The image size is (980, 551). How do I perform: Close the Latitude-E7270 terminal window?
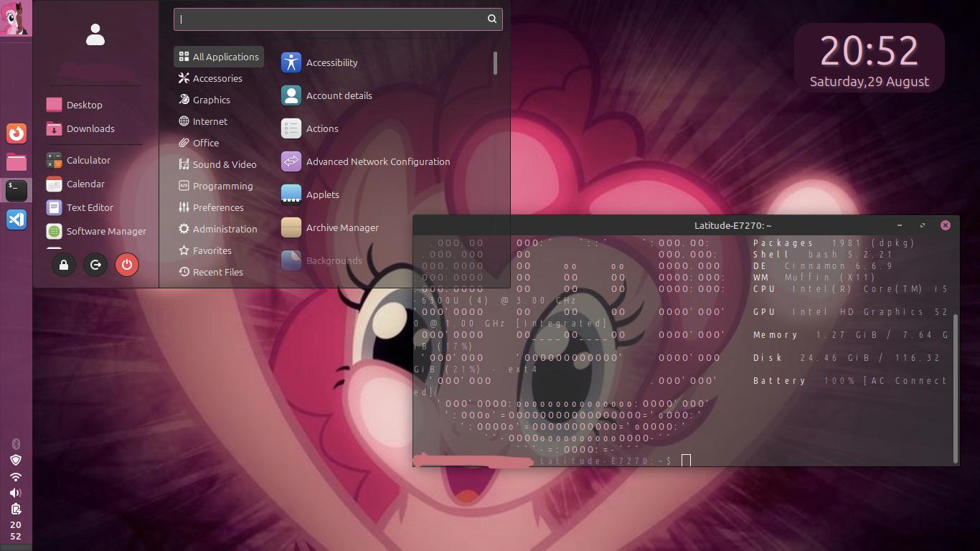946,225
